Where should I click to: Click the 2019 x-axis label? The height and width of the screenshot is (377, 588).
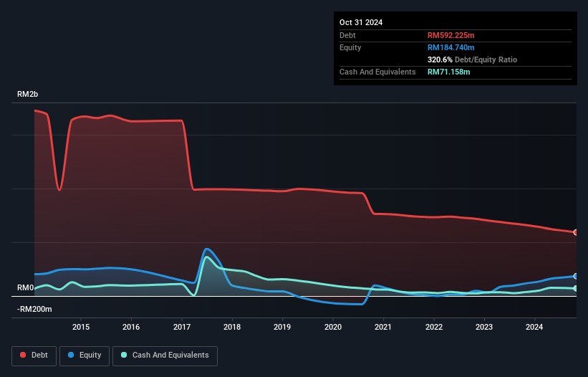[282, 327]
